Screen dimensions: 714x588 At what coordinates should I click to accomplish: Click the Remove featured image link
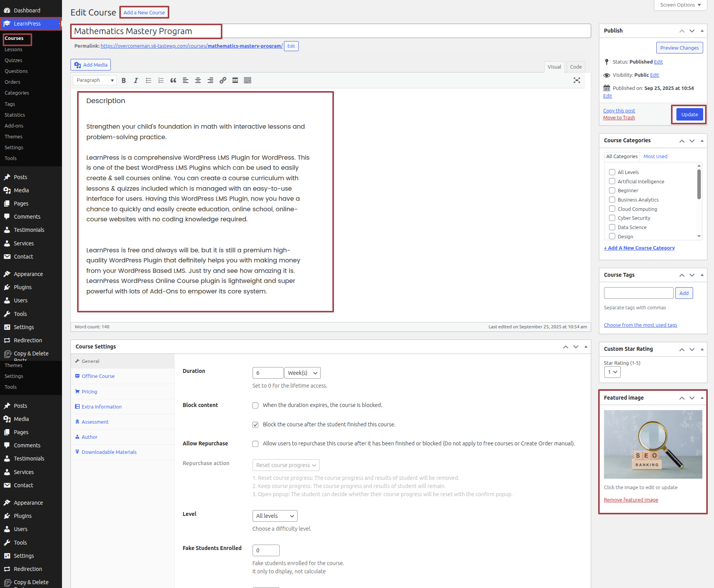(x=631, y=500)
